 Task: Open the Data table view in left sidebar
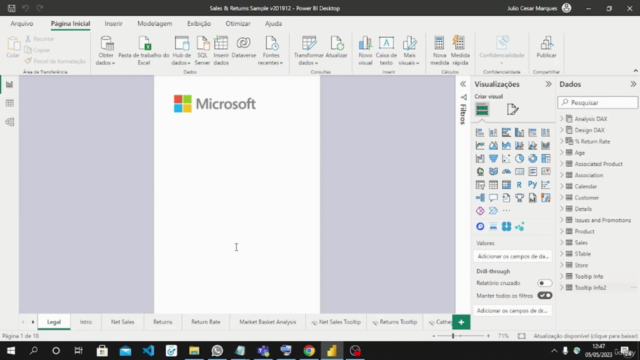9,103
